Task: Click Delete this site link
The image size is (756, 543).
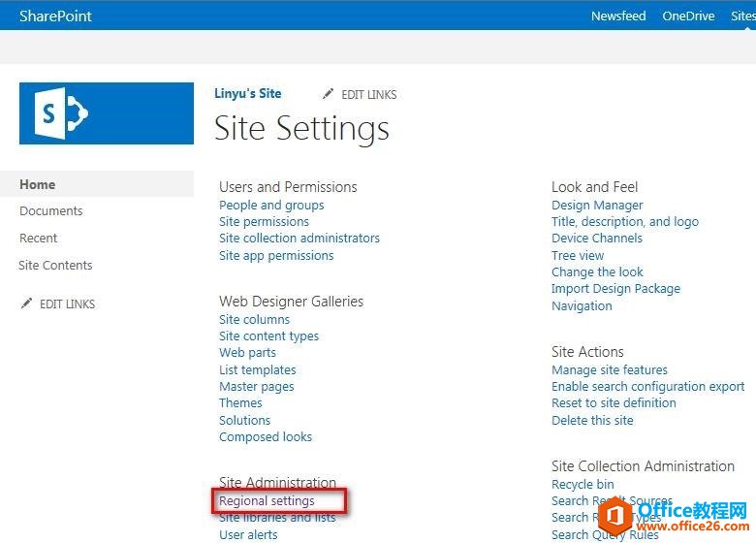Action: tap(592, 420)
